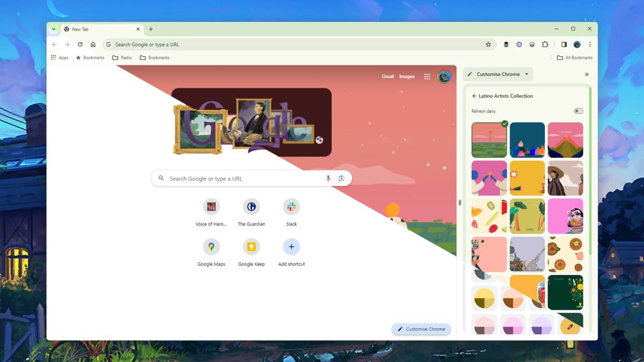Viewport: 644px width, 362px height.
Task: Select the peach and brown colour swatch
Action: (x=513, y=298)
